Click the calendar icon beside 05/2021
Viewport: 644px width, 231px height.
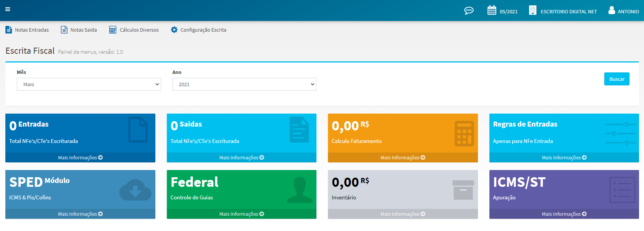[492, 10]
